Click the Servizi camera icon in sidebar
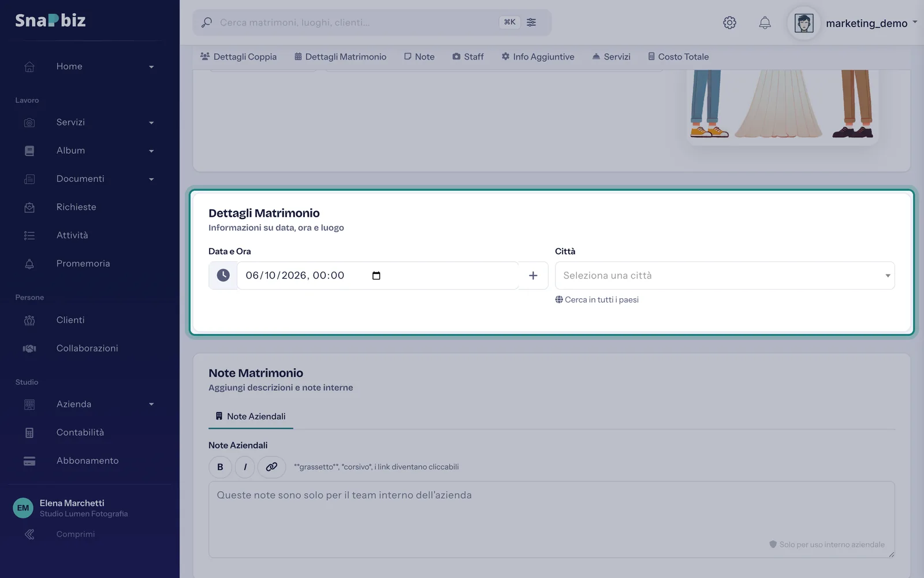Screen dimensions: 924x578 pos(29,123)
